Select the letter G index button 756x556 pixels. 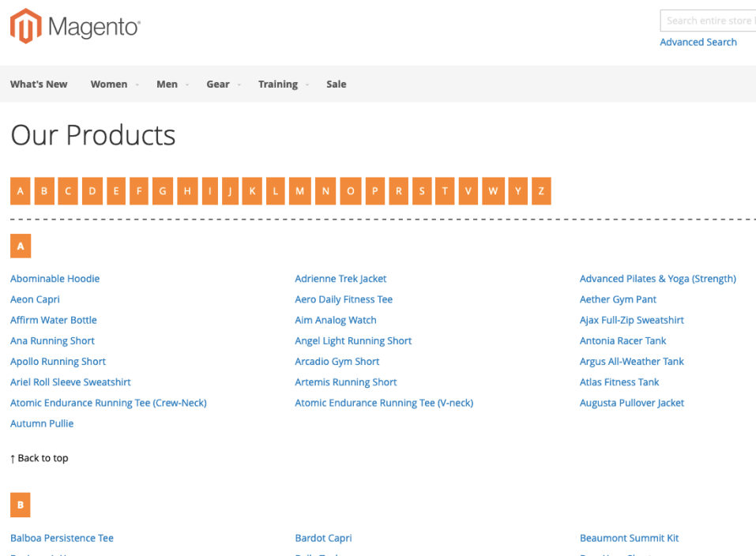point(162,190)
